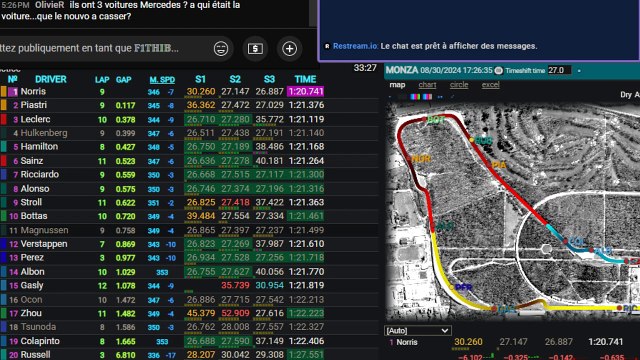This screenshot has height=360, width=640.
Task: Select driver Ocon in timing table
Action: 31,300
